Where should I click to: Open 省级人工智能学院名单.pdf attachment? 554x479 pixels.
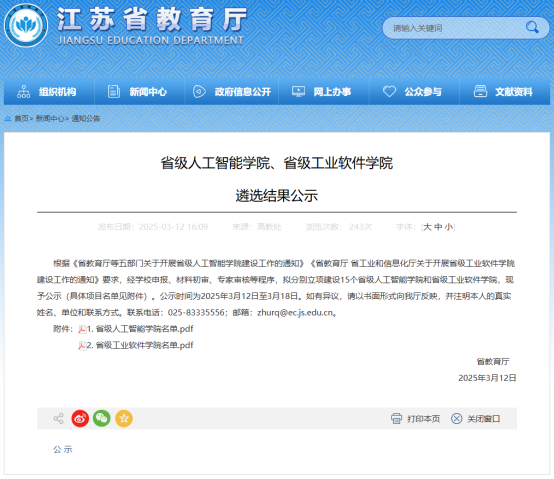click(140, 329)
